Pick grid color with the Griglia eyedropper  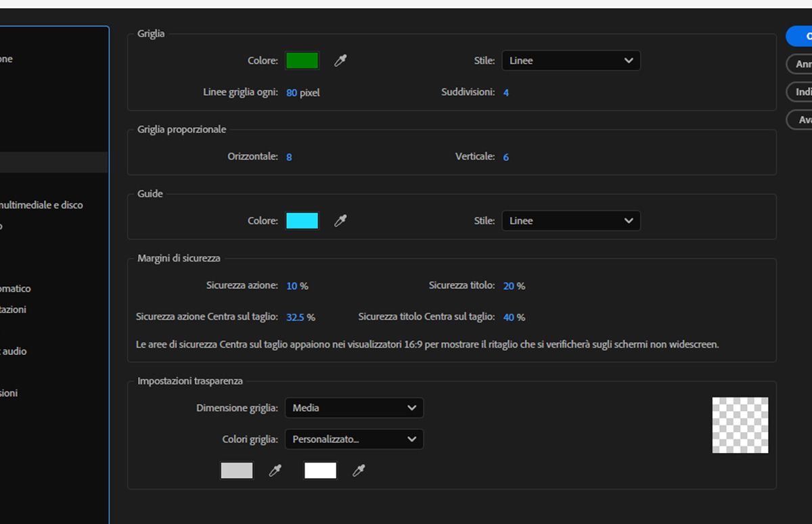[x=340, y=61]
